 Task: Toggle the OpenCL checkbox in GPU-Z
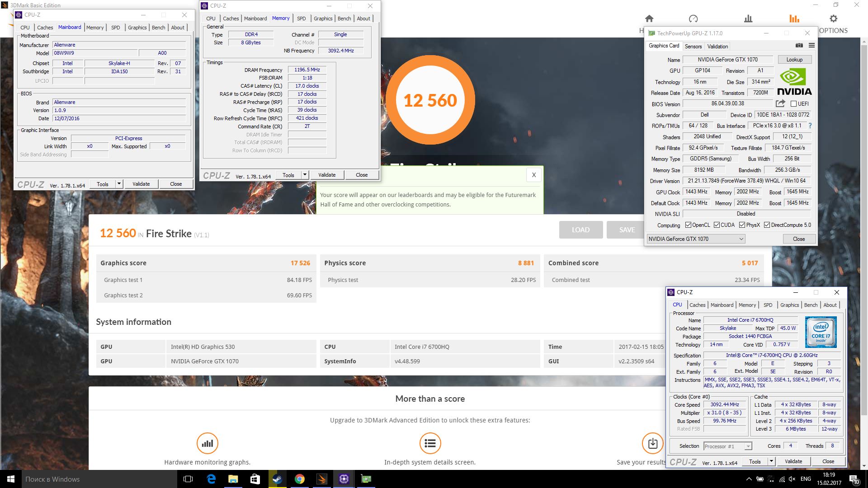point(688,225)
